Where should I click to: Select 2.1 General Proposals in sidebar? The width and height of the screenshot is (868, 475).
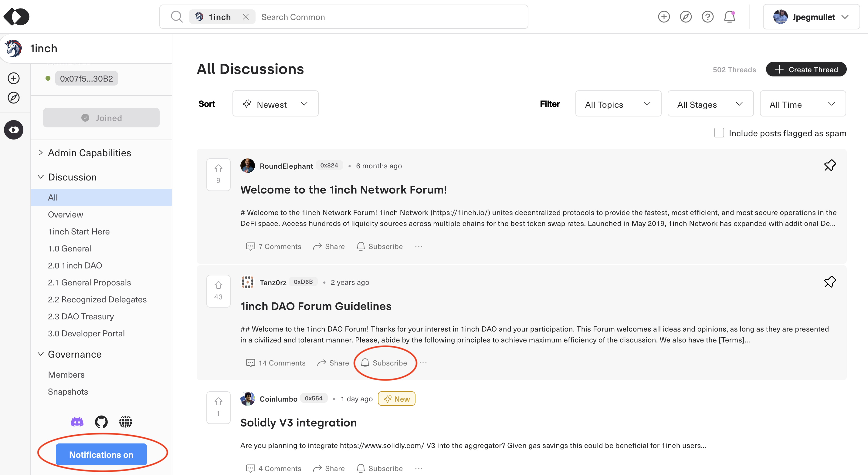coord(89,282)
